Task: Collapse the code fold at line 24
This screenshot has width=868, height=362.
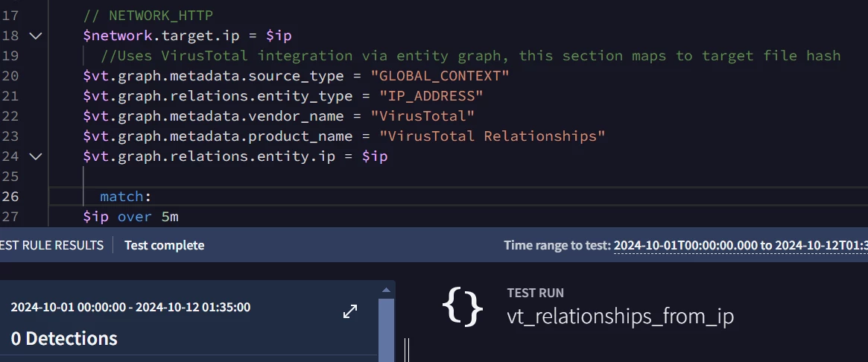Action: [x=36, y=156]
